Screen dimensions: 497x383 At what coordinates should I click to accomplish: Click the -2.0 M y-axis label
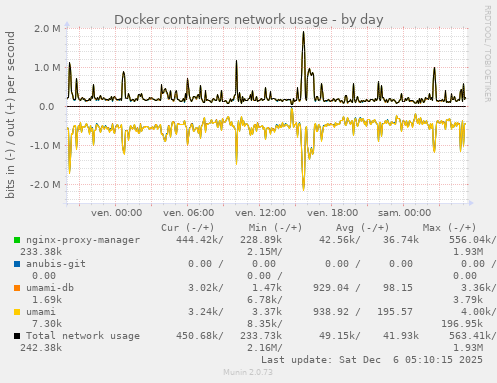(x=45, y=184)
